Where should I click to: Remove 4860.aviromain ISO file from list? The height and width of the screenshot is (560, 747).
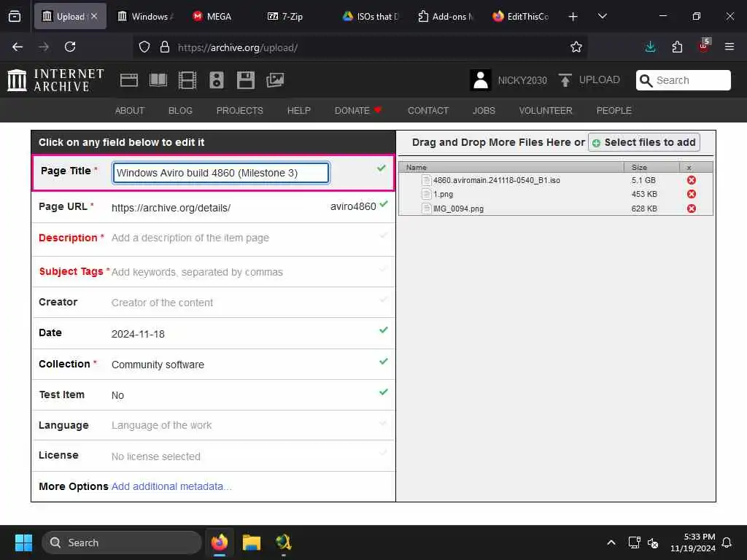(x=692, y=180)
